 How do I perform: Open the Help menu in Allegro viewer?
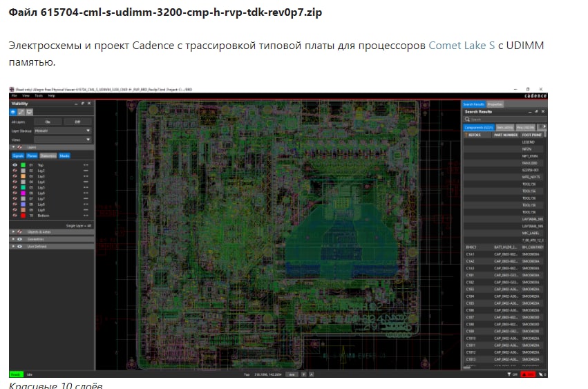point(51,95)
